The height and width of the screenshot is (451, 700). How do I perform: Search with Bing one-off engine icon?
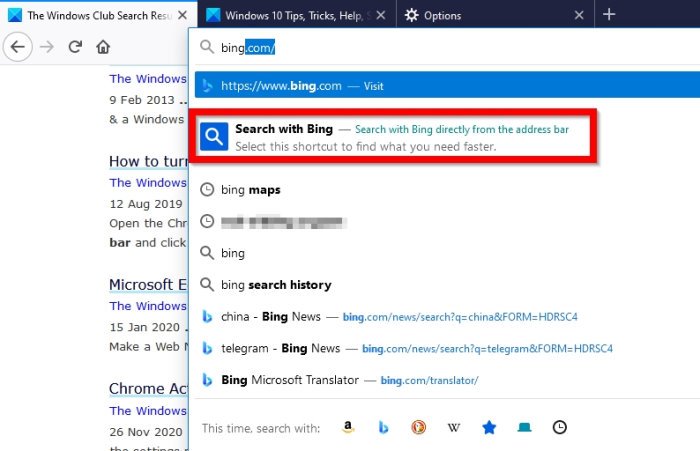point(383,427)
